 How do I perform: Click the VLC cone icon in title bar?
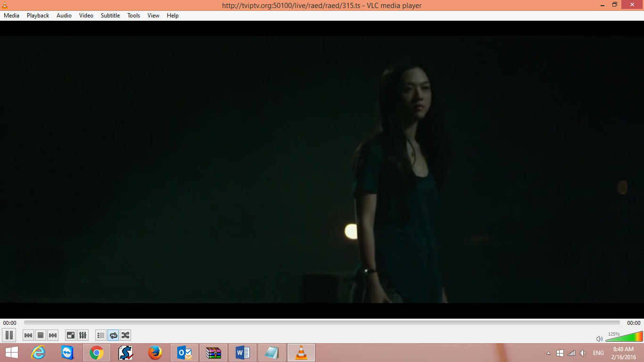[x=5, y=5]
